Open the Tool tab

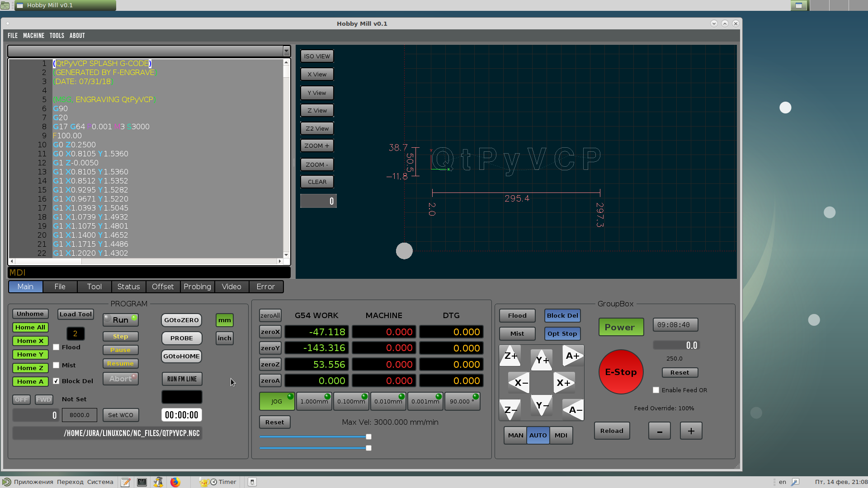point(94,286)
